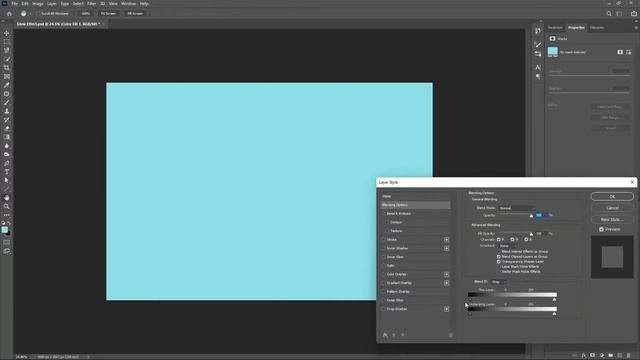Toggle Quick Mask mode icon
Viewport: 640px width, 360px height.
(7, 242)
